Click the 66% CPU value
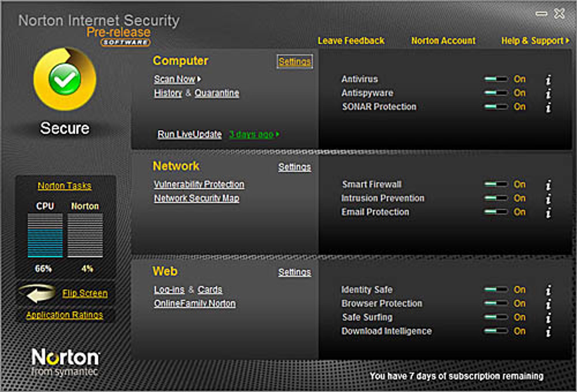The width and height of the screenshot is (577, 392). [43, 269]
